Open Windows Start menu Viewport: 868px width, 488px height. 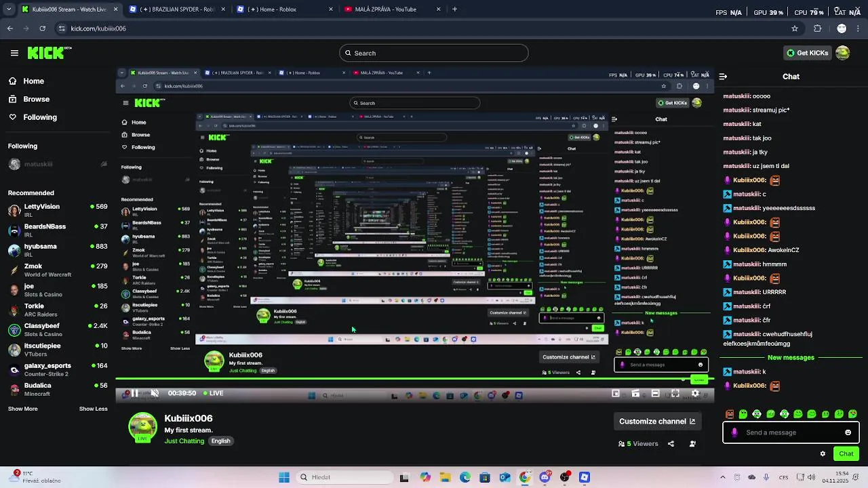click(284, 477)
